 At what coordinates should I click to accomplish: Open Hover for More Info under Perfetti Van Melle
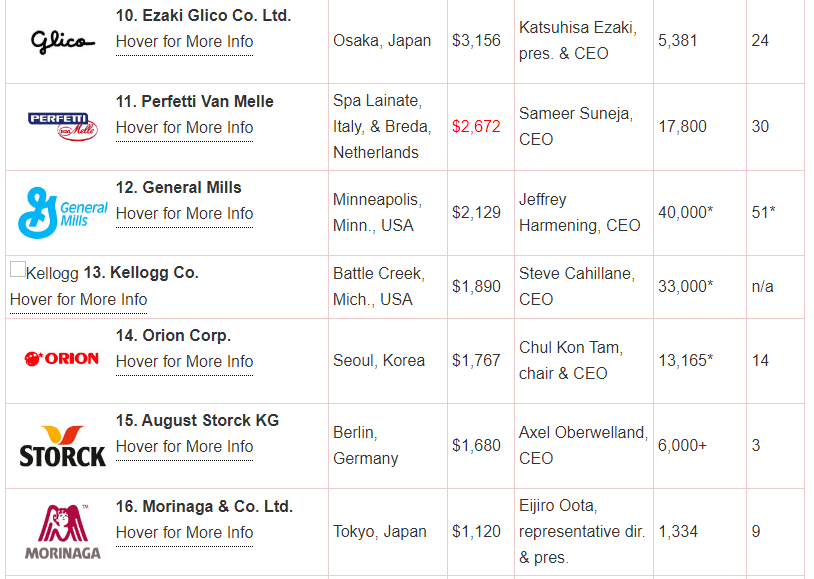coord(184,128)
